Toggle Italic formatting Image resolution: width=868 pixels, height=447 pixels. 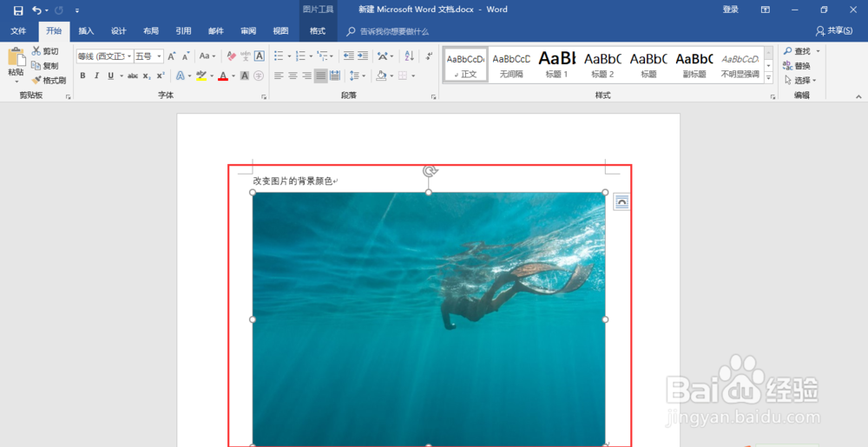96,76
